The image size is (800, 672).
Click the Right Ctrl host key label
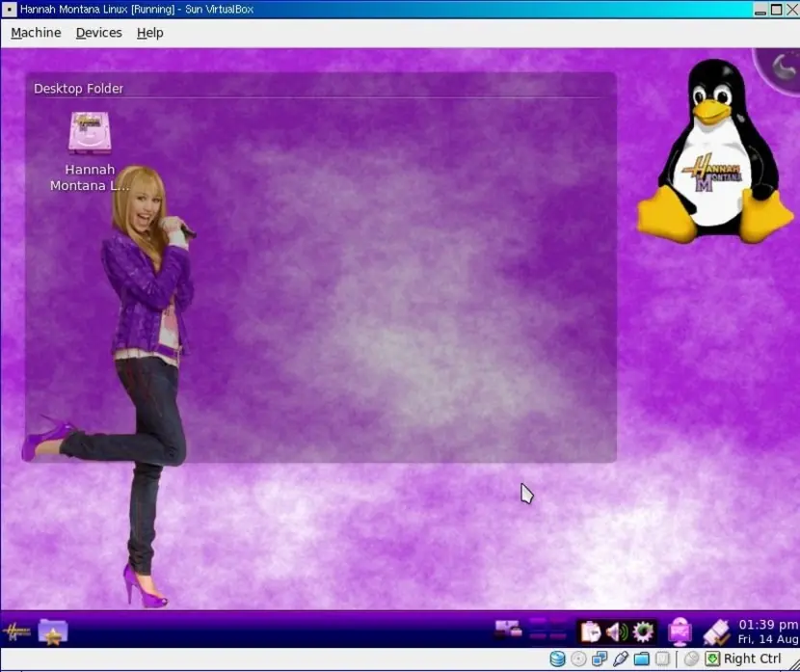click(752, 659)
